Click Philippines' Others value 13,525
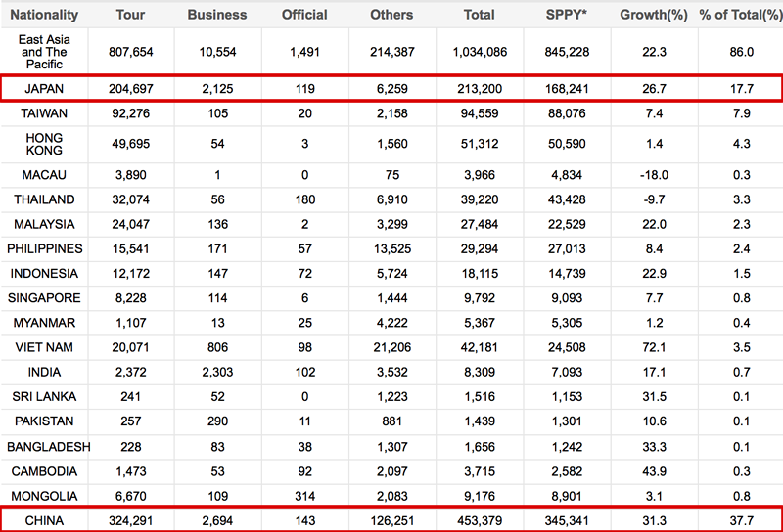The image size is (783, 532). coord(392,248)
